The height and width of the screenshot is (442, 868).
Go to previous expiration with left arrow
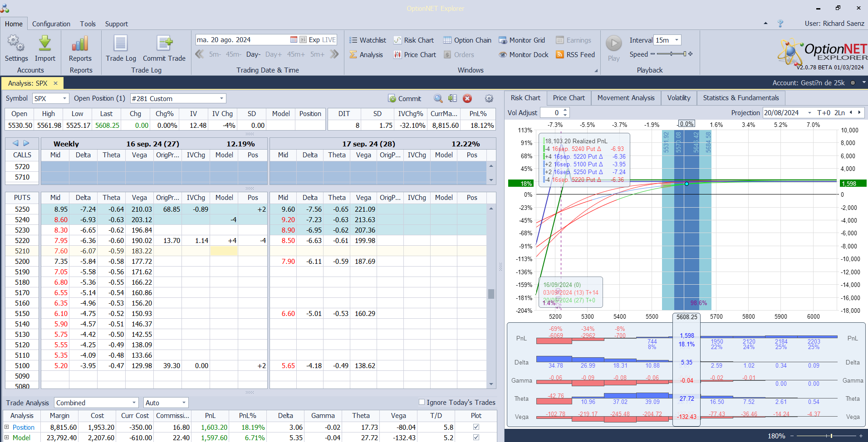point(15,143)
